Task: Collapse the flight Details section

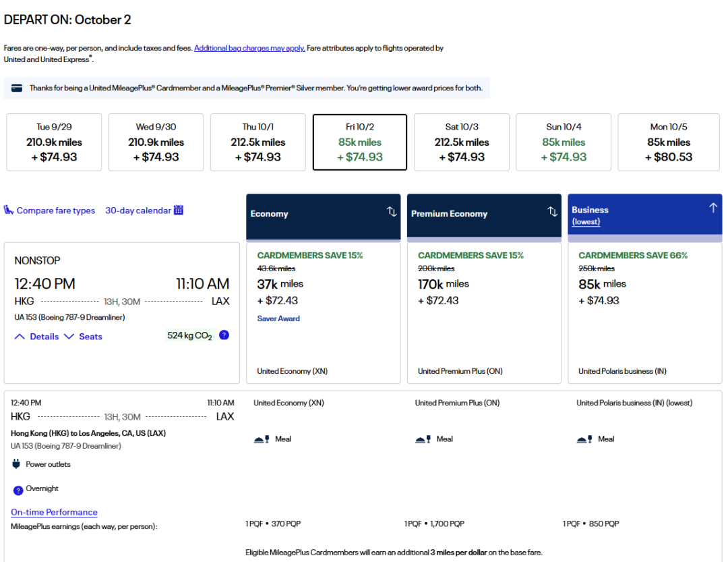Action: [x=36, y=337]
